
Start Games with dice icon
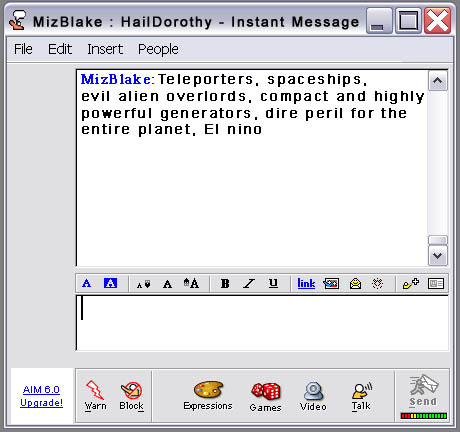[266, 397]
